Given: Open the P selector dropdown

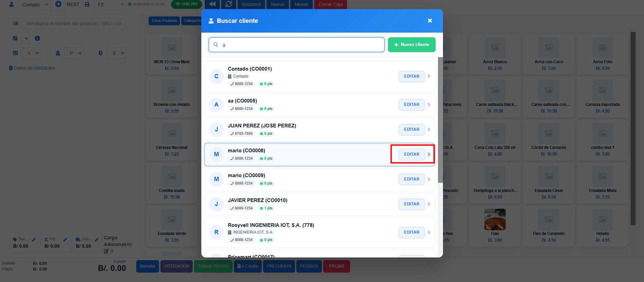Looking at the screenshot, I should pyautogui.click(x=74, y=53).
